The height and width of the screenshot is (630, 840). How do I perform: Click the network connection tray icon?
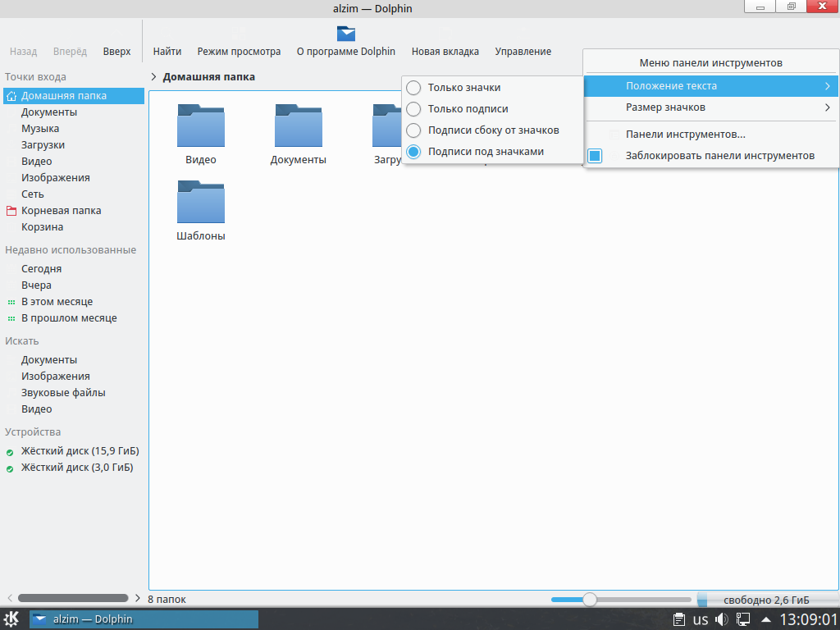743,619
